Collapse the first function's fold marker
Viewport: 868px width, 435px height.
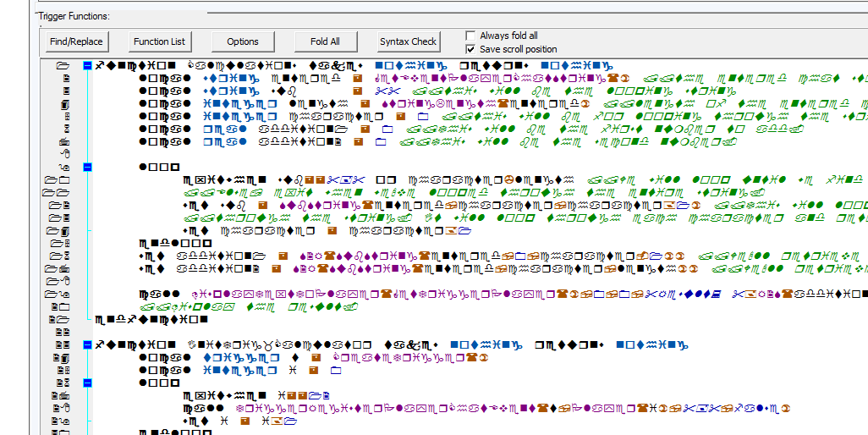pos(87,66)
